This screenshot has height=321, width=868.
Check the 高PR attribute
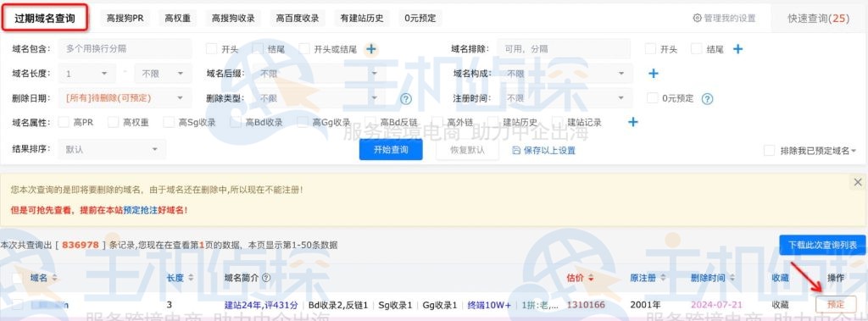click(x=64, y=122)
